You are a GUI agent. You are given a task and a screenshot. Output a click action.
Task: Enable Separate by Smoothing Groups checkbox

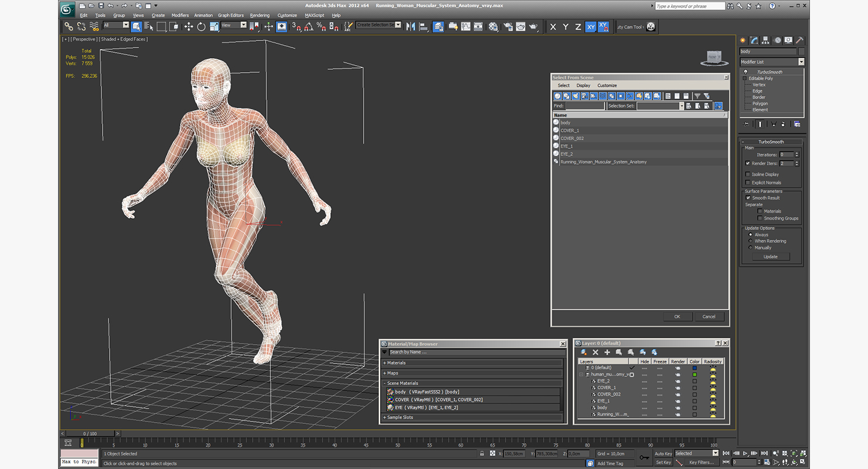(x=760, y=218)
